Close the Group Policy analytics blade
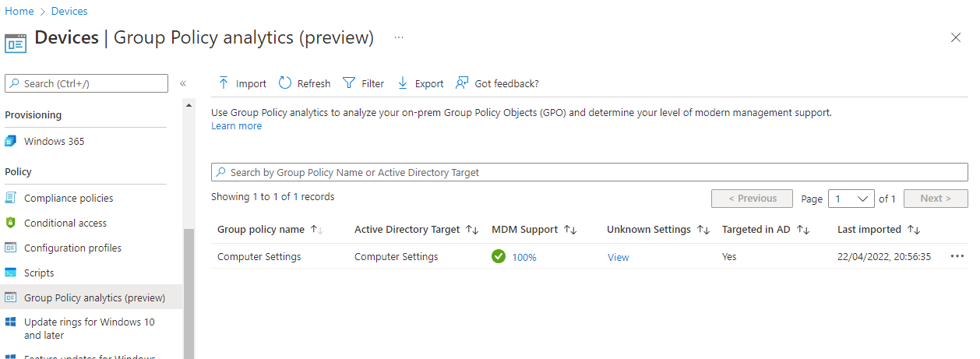Screen dimensions: 980x359 [x=956, y=37]
